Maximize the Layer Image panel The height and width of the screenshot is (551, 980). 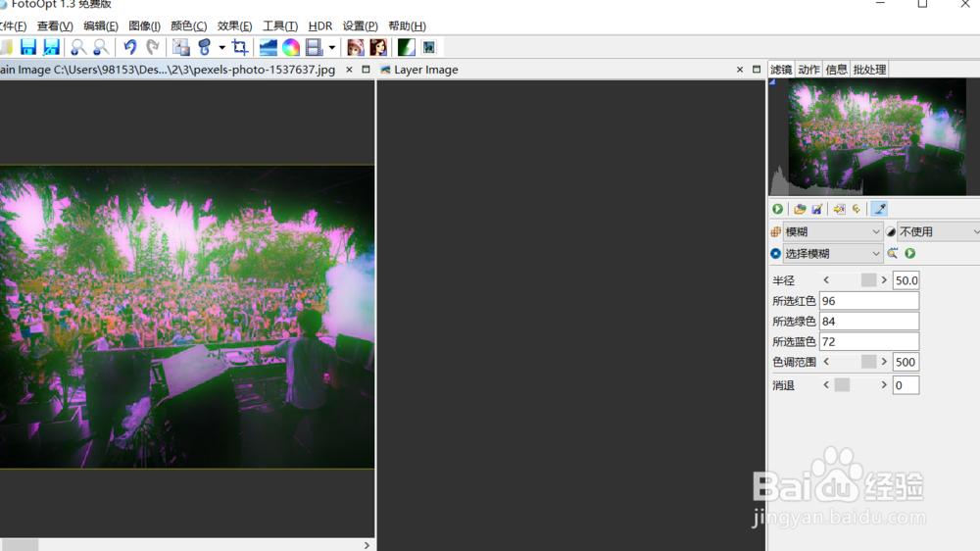pyautogui.click(x=757, y=70)
